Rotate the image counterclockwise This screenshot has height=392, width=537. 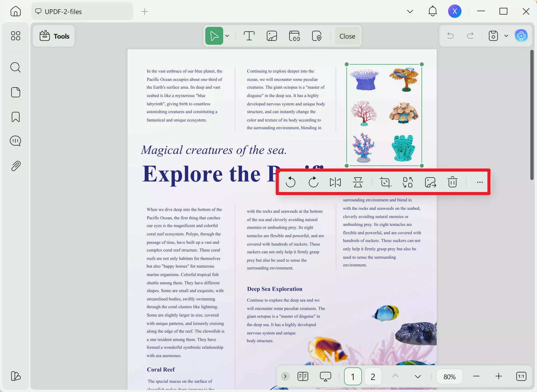[291, 182]
